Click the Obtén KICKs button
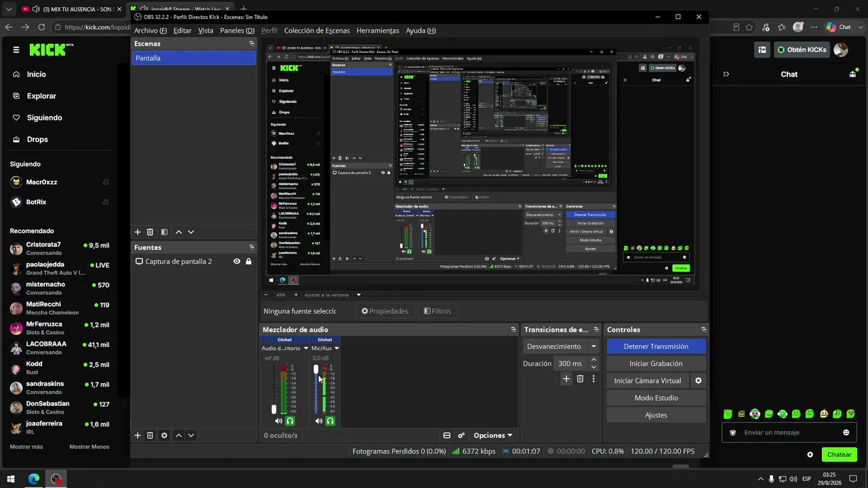Screen dimensions: 868x488 [x=802, y=49]
